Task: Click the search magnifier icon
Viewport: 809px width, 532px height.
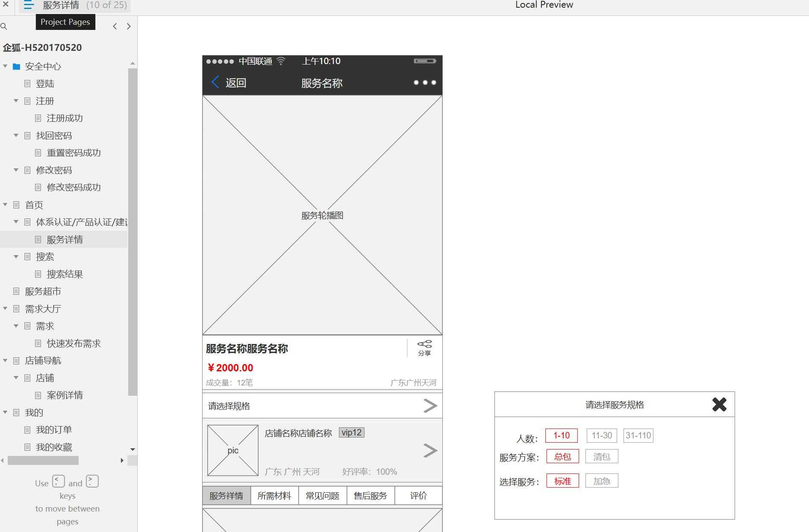Action: coord(4,26)
